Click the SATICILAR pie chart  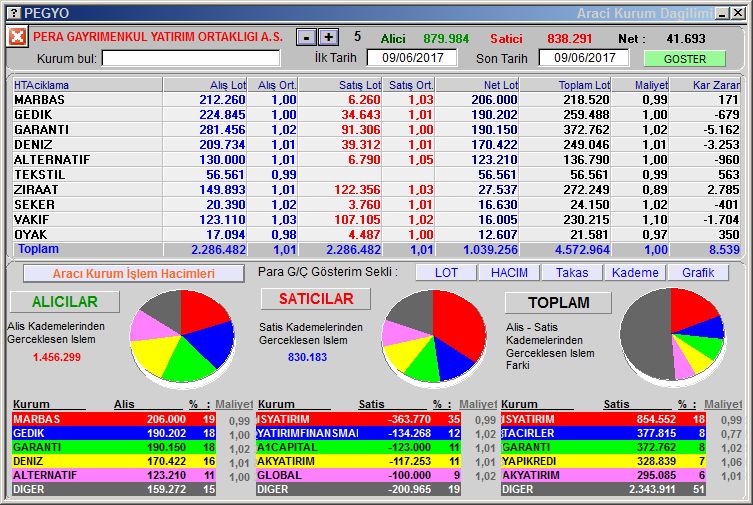click(x=434, y=337)
